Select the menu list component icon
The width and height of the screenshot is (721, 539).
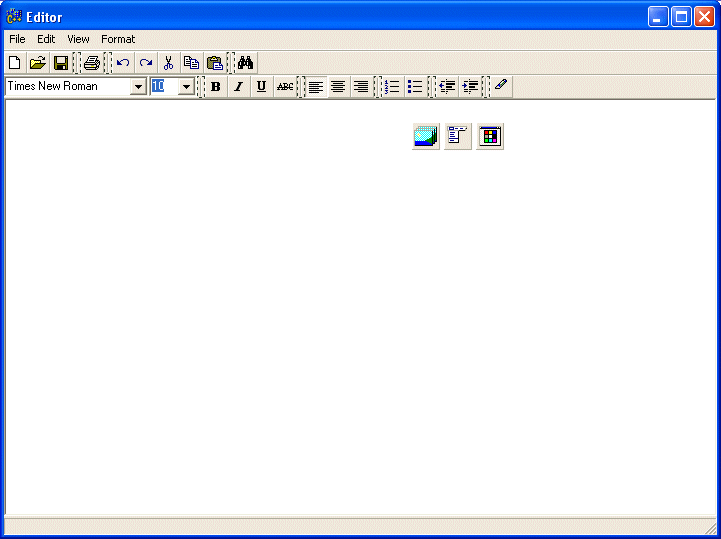coord(458,136)
